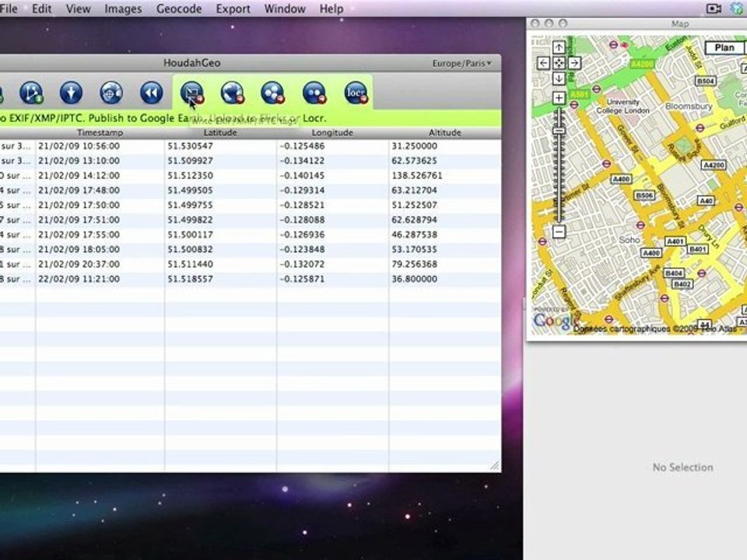747x560 pixels.
Task: Click the two-dots Flickr upload icon
Action: (314, 93)
